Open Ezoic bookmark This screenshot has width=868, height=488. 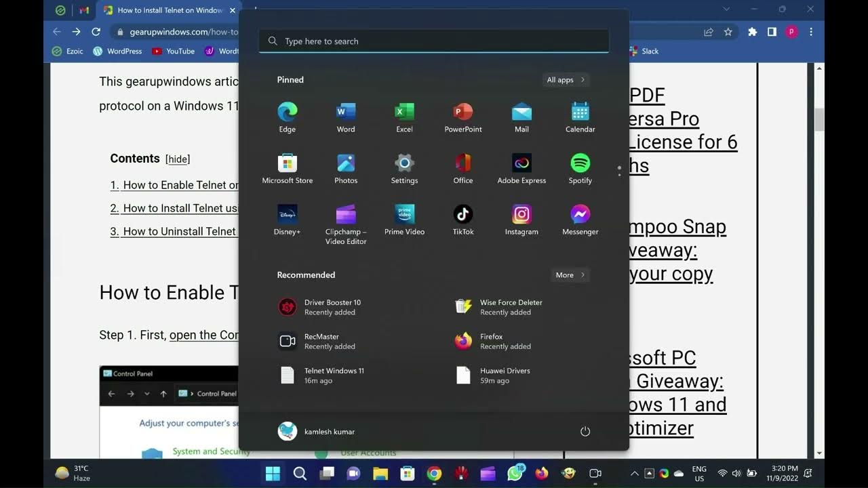(68, 51)
